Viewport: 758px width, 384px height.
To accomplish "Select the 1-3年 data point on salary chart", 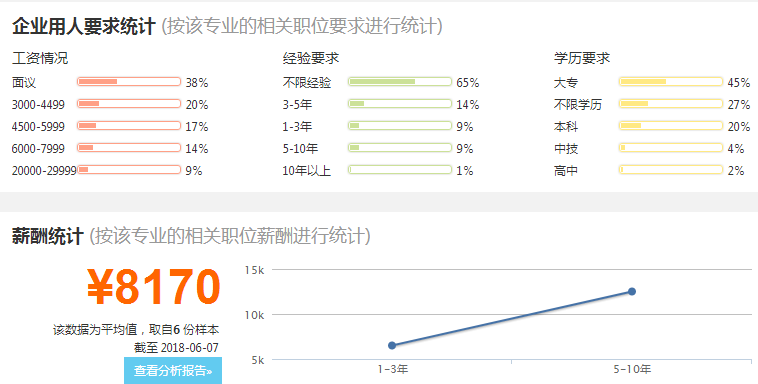I will pyautogui.click(x=392, y=345).
